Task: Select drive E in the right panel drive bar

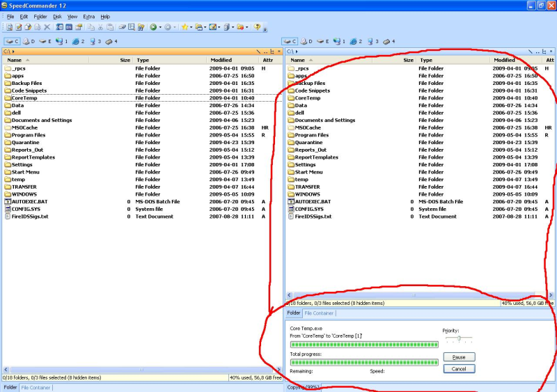Action: tap(323, 42)
